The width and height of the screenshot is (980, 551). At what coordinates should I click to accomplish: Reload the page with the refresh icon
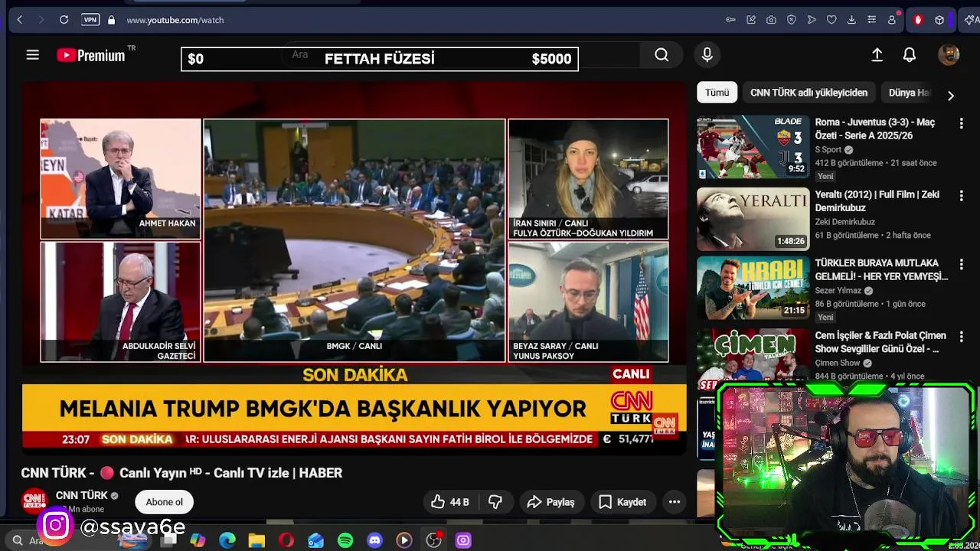(x=64, y=20)
